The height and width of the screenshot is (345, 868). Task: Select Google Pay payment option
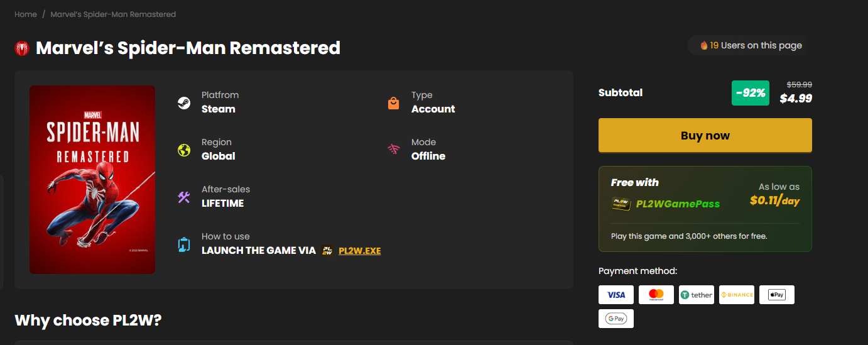pos(616,319)
